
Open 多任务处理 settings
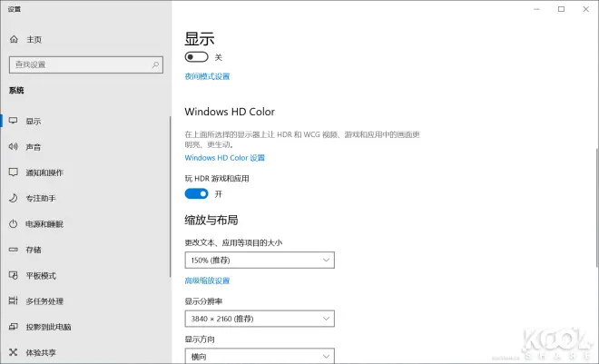[44, 301]
